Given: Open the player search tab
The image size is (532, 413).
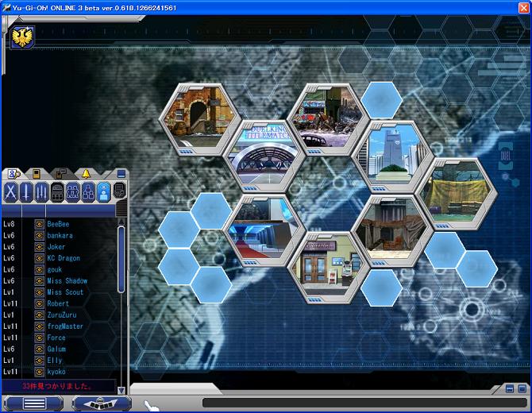Looking at the screenshot, I should (x=14, y=174).
